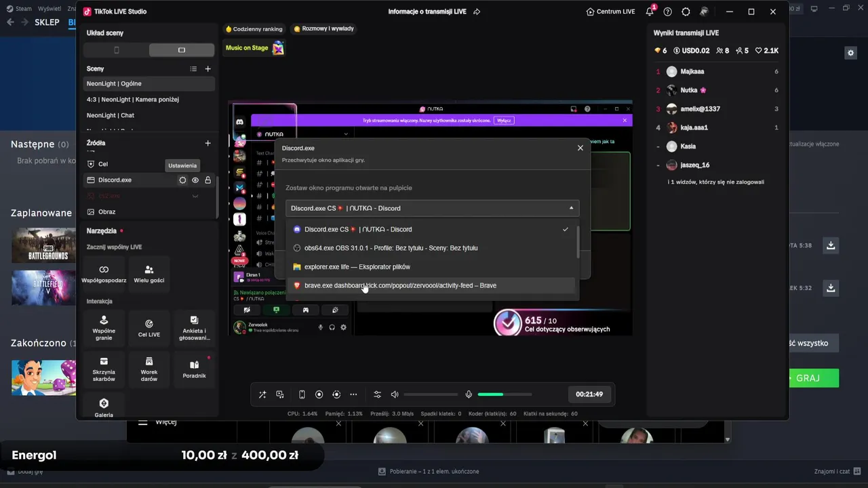Open audio mixer sliders icon
The image size is (868, 488).
point(378,394)
